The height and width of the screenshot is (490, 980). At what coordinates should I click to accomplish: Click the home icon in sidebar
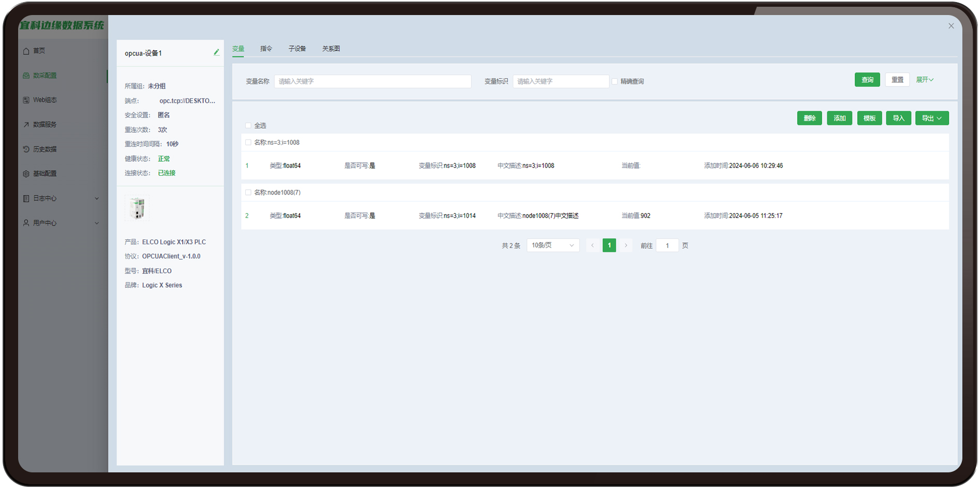click(26, 51)
